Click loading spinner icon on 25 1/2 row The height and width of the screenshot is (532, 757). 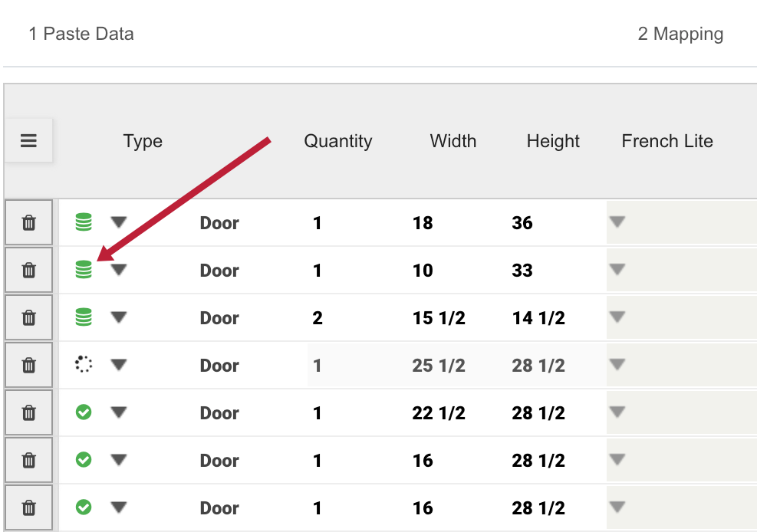tap(84, 364)
